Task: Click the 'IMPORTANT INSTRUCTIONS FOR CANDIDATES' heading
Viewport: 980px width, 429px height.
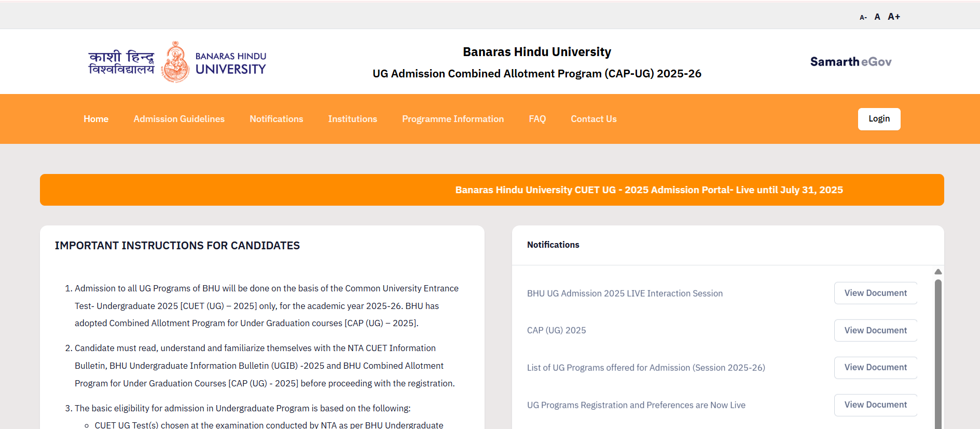Action: 177,246
